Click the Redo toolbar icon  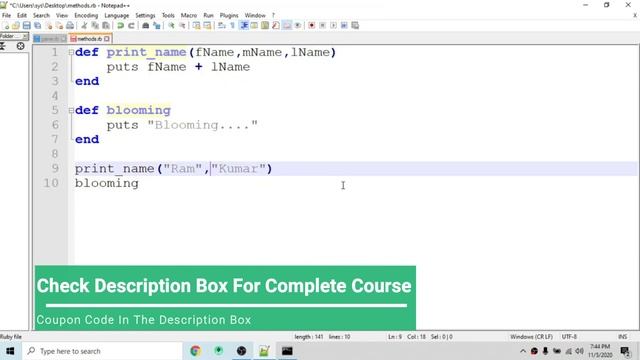(131, 25)
